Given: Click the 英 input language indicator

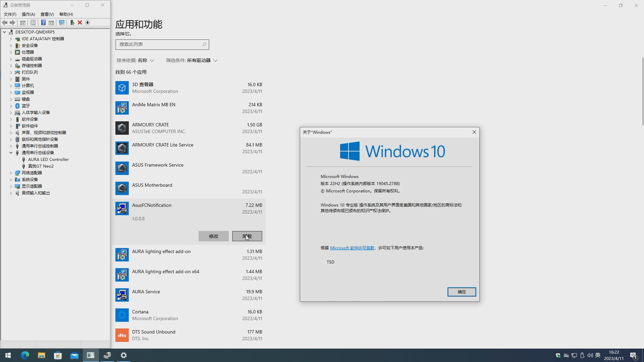Looking at the screenshot, I should pos(598,355).
